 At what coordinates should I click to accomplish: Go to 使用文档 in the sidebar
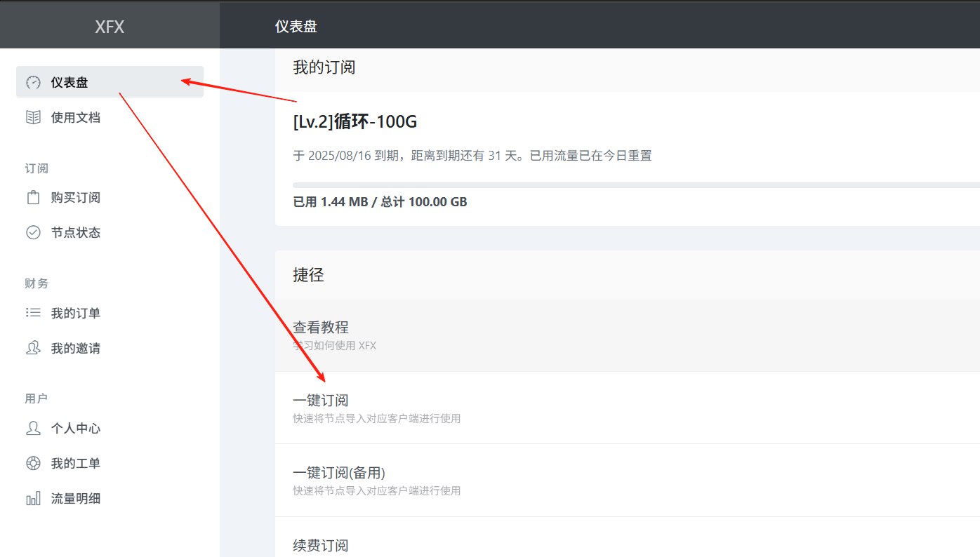coord(75,117)
